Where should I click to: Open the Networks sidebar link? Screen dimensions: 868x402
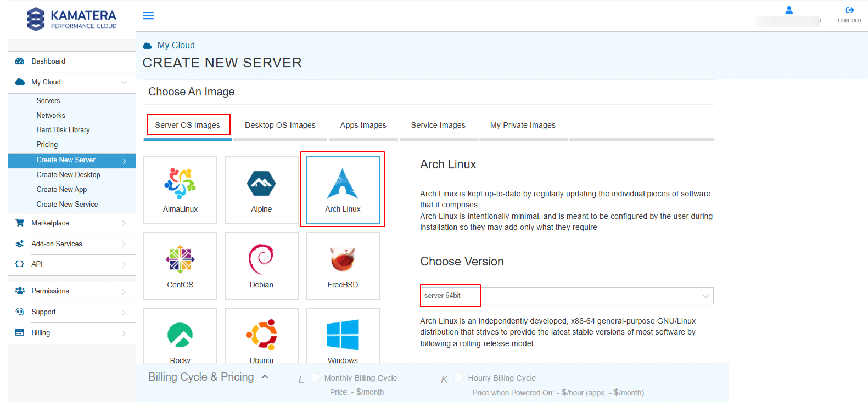pos(51,115)
